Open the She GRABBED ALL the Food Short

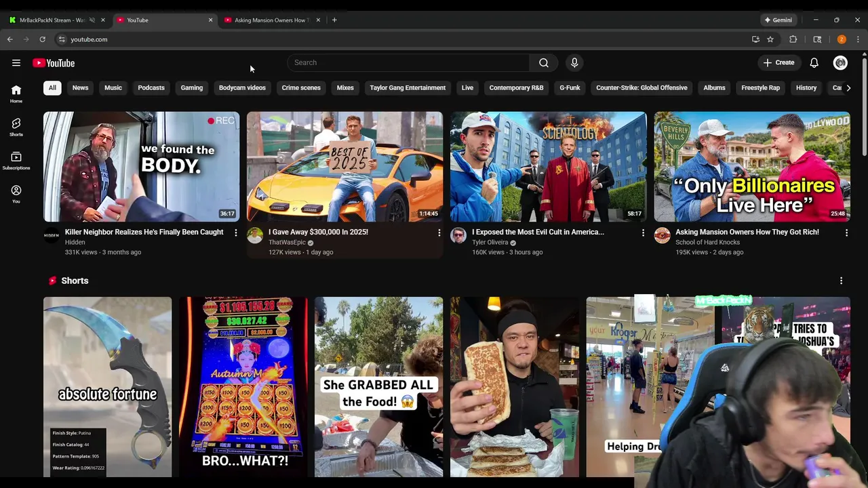tap(379, 387)
